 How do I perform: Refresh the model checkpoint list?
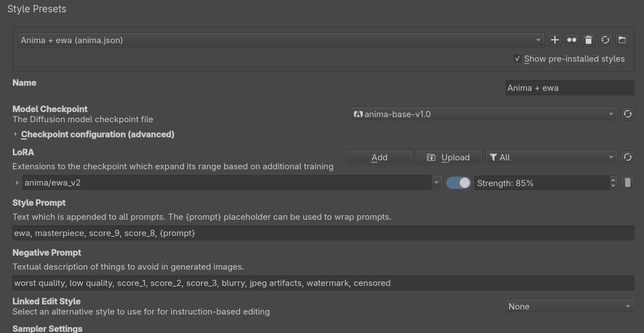pyautogui.click(x=627, y=114)
